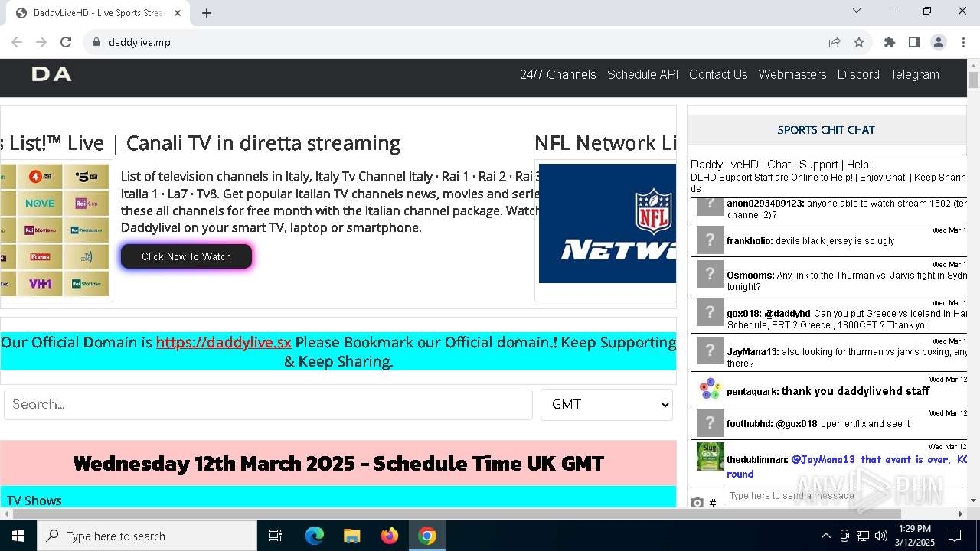This screenshot has height=551, width=980.
Task: Open the Windows notification center
Action: tap(955, 536)
